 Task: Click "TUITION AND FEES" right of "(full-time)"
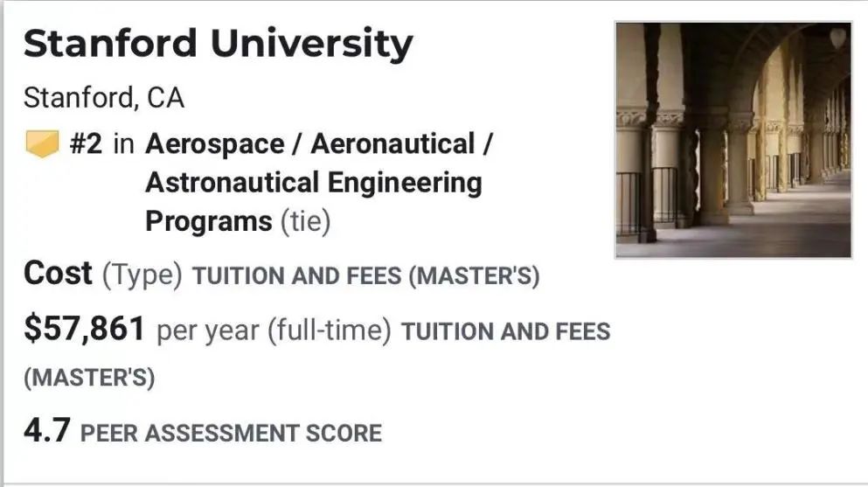(504, 331)
